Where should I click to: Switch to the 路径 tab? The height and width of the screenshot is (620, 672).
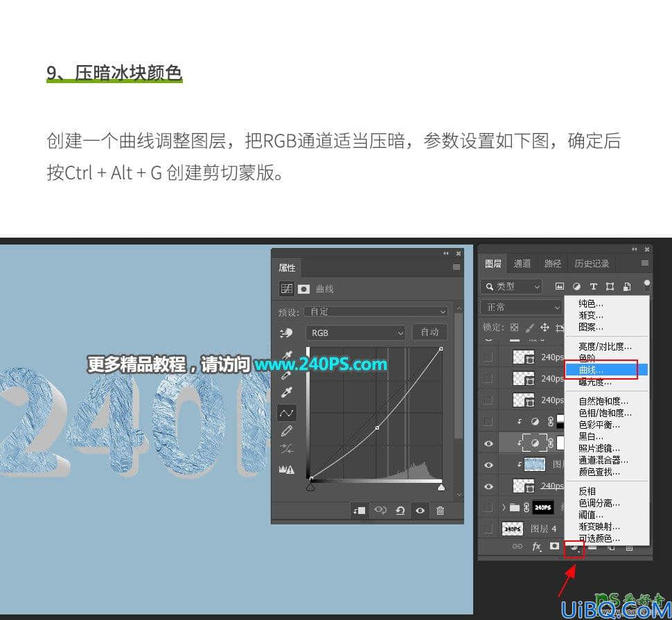[552, 263]
